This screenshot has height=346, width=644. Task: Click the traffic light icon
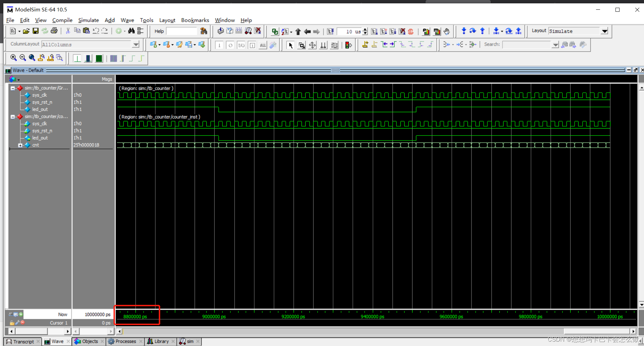[348, 45]
